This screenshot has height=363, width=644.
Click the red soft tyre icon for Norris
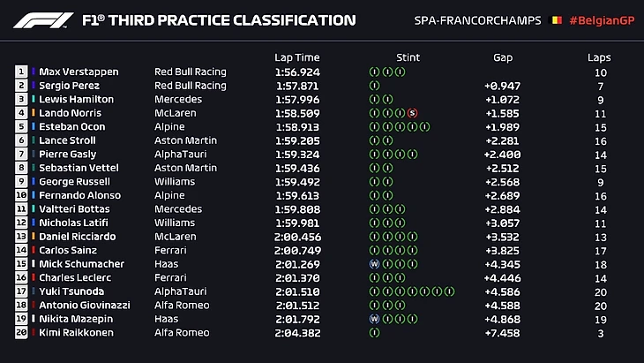click(412, 113)
